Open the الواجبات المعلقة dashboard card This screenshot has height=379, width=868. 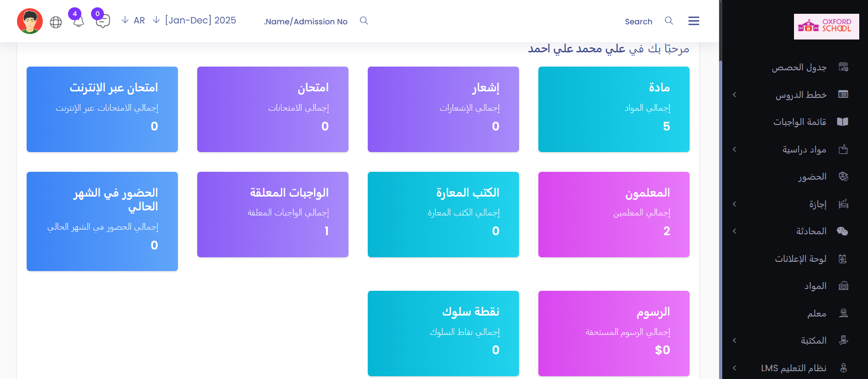[273, 214]
